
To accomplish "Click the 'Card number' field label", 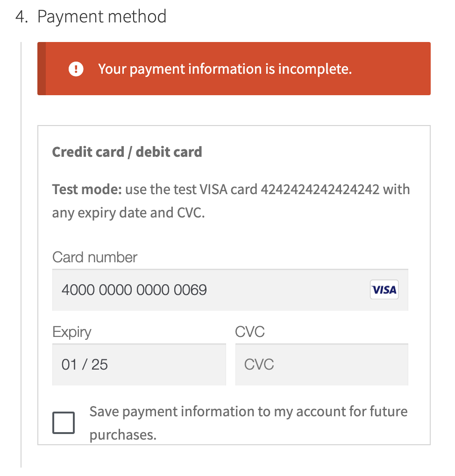I will (x=95, y=258).
